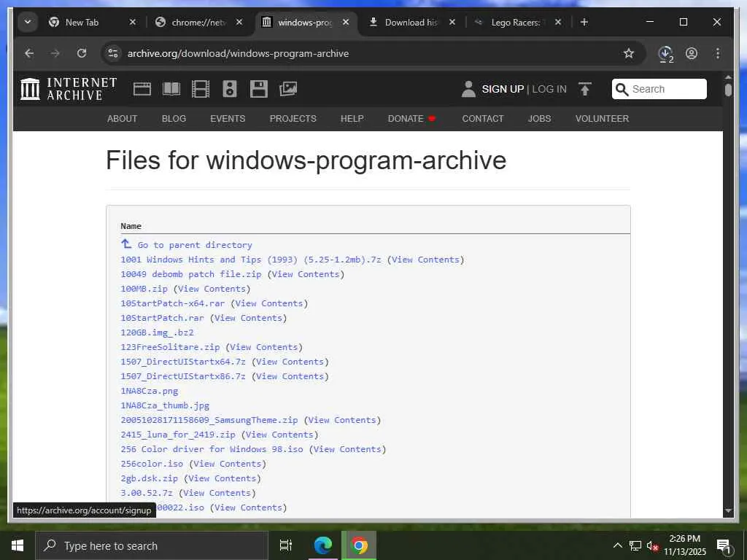Open CONTACT menu item
This screenshot has width=747, height=560.
coord(483,119)
